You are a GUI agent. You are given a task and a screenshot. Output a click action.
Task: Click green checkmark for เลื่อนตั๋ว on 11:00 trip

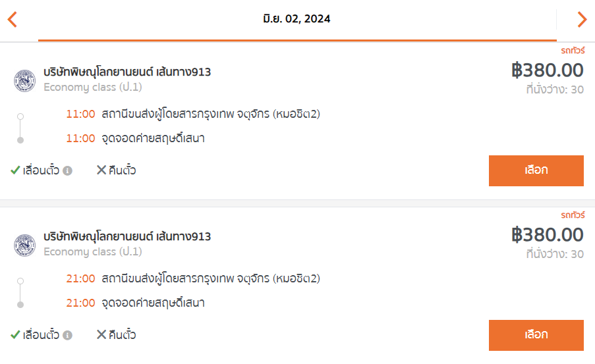pyautogui.click(x=15, y=170)
